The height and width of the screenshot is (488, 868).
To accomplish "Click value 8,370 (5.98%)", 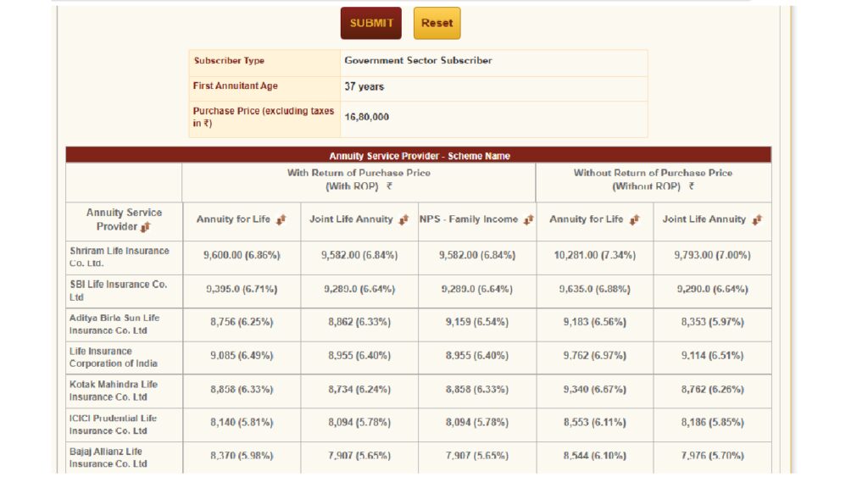I will pos(242,456).
